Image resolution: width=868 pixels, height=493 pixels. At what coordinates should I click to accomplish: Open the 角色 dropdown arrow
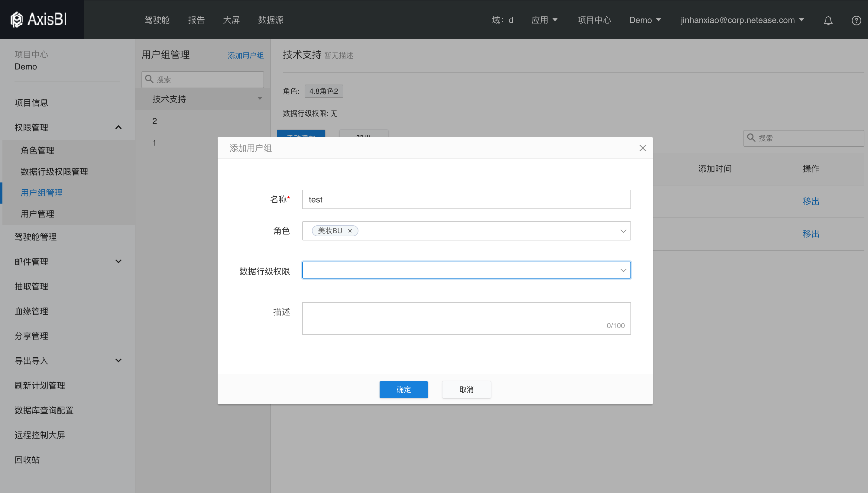click(x=623, y=231)
